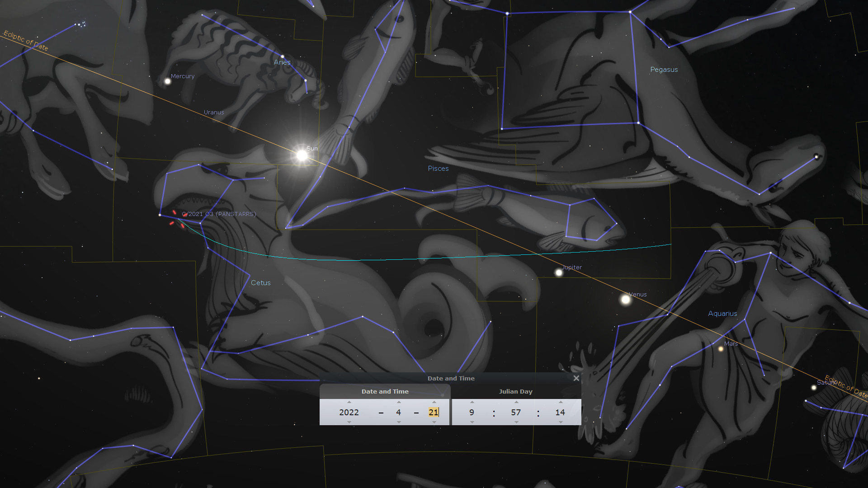Decrement the seconds using its down arrow
This screenshot has height=488, width=868.
click(x=561, y=422)
